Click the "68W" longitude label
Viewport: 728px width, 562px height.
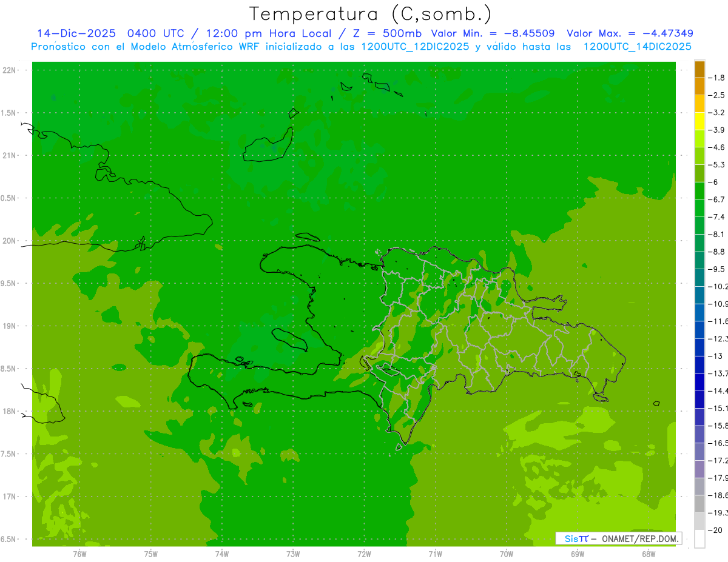649,554
